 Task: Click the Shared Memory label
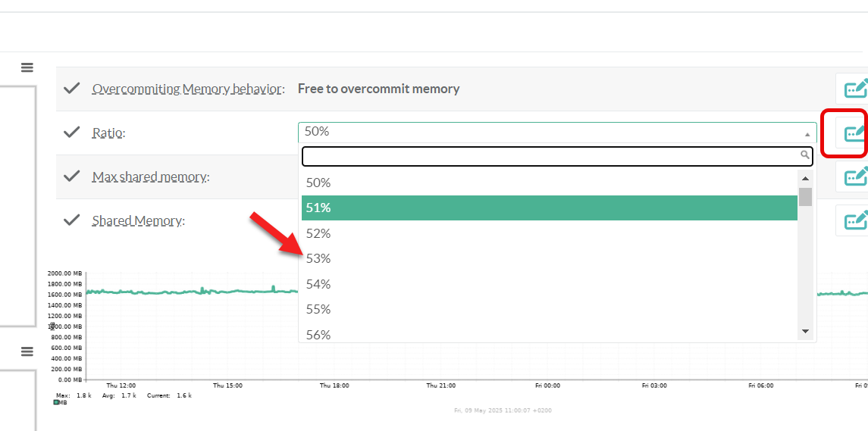tap(137, 221)
